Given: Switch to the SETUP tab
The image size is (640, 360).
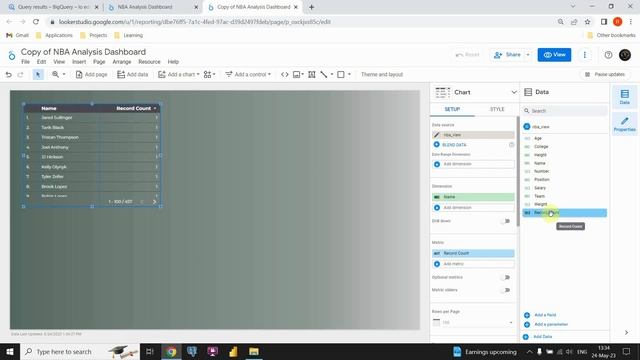Looking at the screenshot, I should [452, 109].
